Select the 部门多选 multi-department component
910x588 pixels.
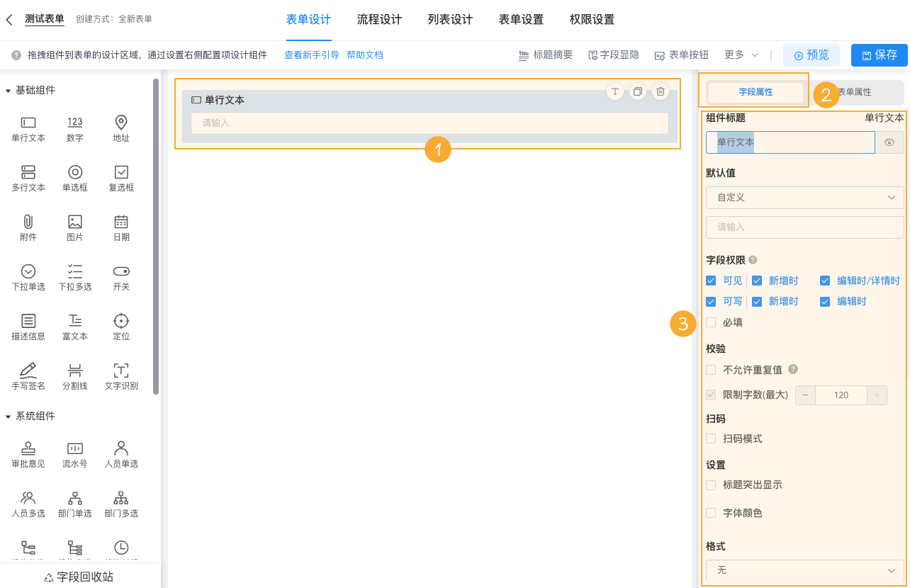point(120,503)
